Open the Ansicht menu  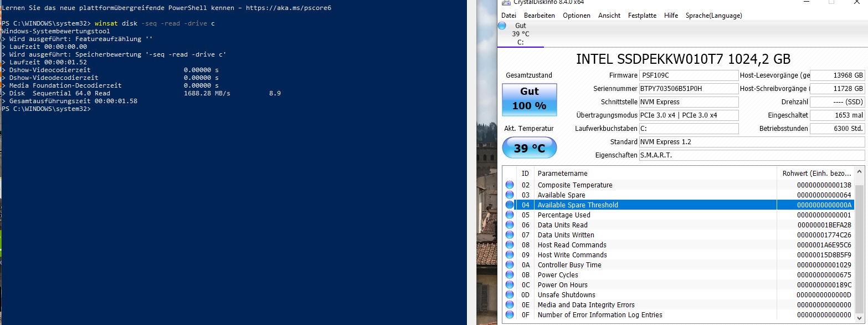[x=609, y=16]
